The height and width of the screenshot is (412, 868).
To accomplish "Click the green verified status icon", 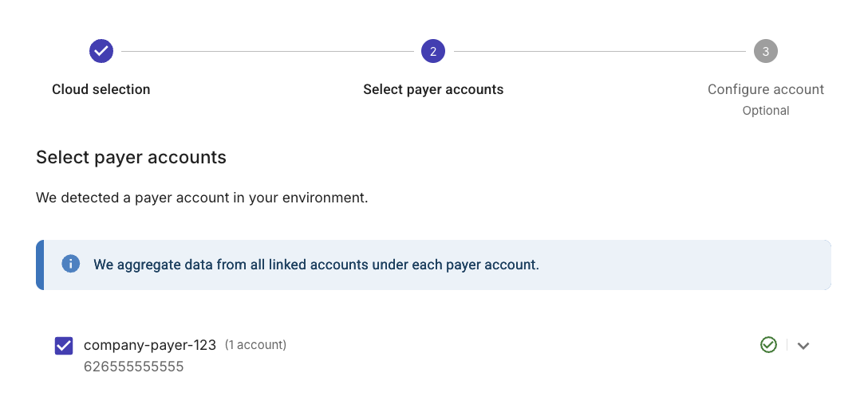I will tap(768, 345).
